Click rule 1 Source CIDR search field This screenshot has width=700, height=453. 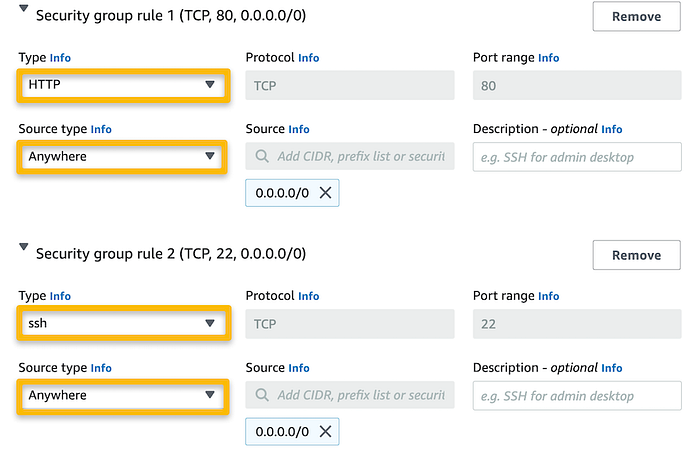[360, 156]
